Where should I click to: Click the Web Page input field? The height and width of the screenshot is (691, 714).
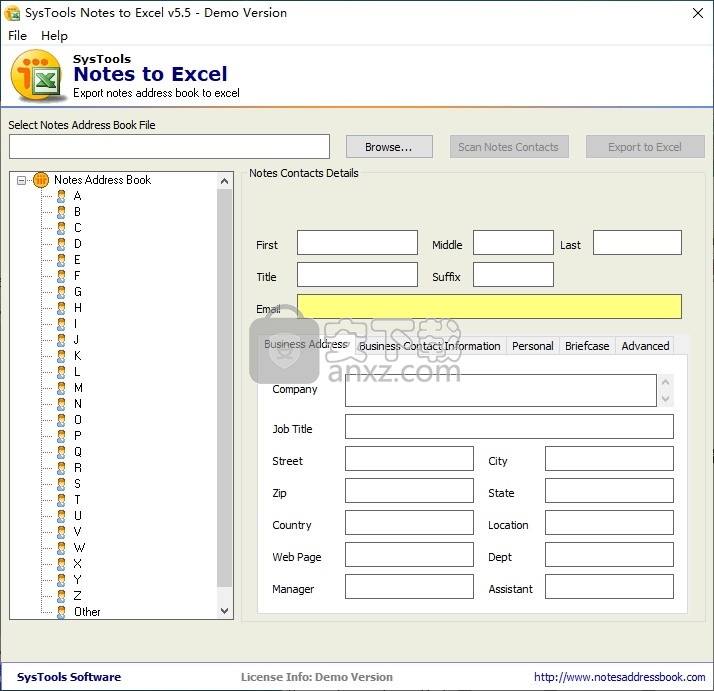[x=409, y=554]
